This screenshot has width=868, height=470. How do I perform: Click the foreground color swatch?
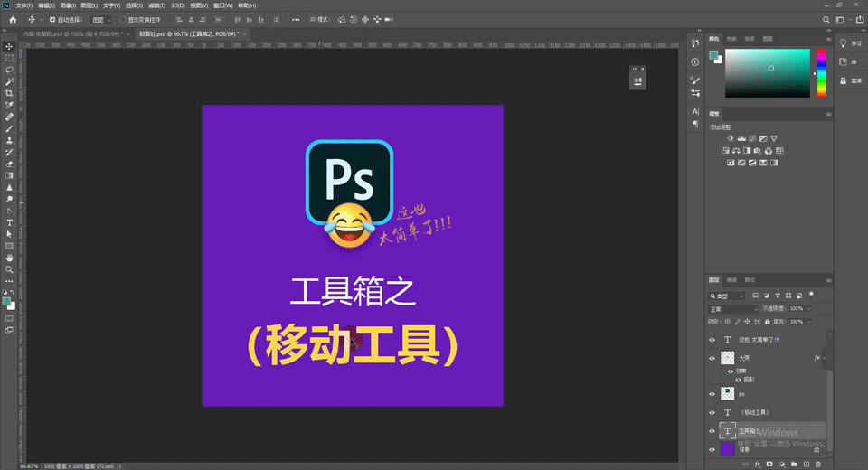click(6, 300)
